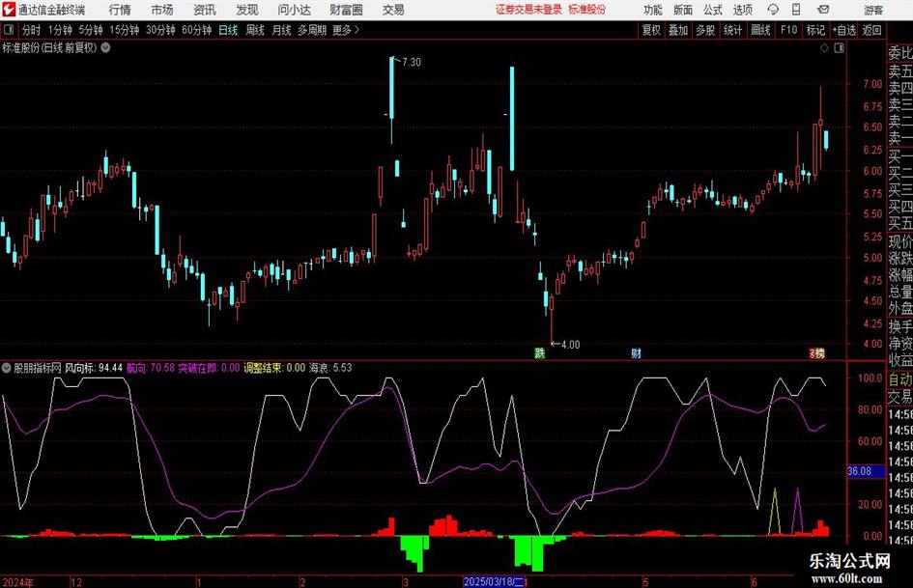Open the 交易 menu
The width and height of the screenshot is (913, 588).
tap(393, 10)
